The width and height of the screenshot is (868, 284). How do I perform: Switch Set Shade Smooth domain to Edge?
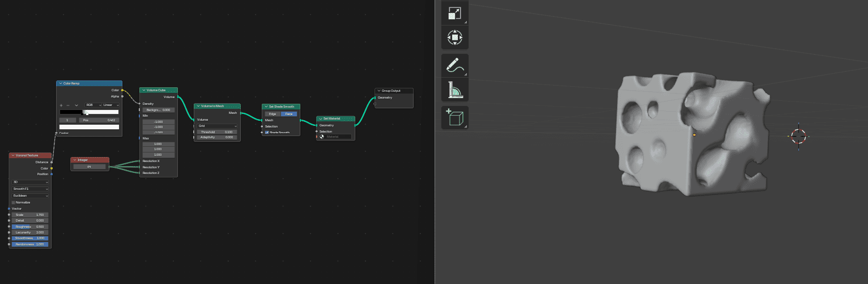[273, 114]
